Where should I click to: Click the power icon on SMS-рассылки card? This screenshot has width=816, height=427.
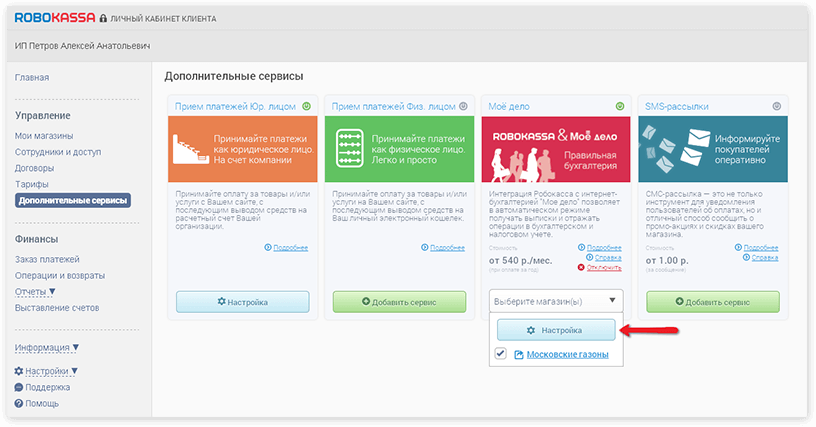tap(777, 106)
